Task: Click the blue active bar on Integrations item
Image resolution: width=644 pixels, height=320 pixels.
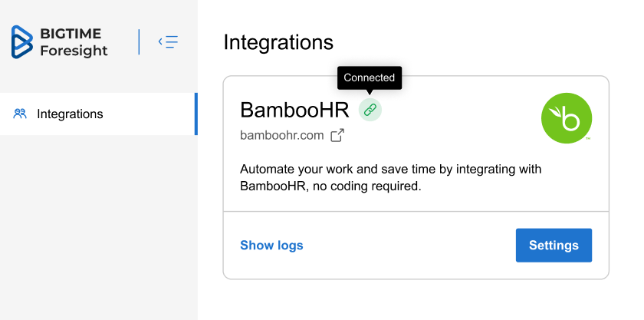Action: tap(196, 114)
